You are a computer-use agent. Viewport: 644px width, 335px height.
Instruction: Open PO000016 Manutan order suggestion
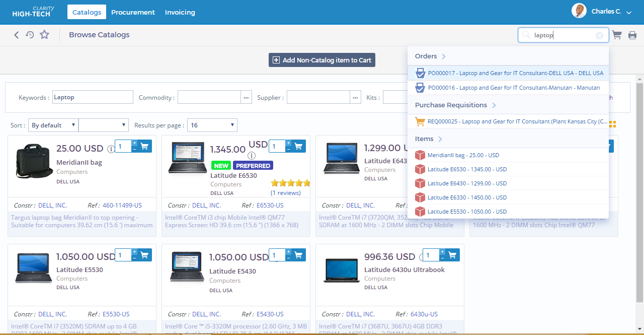coord(508,88)
